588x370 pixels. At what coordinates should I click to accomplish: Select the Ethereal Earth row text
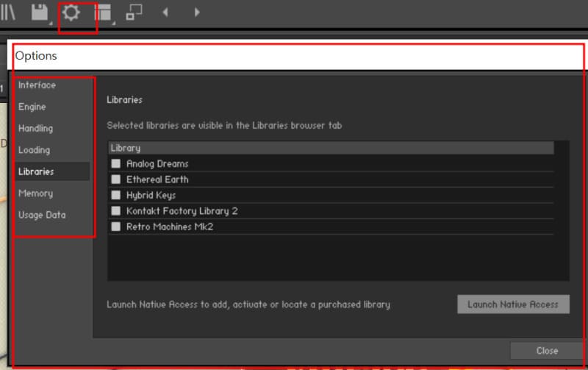pyautogui.click(x=157, y=179)
